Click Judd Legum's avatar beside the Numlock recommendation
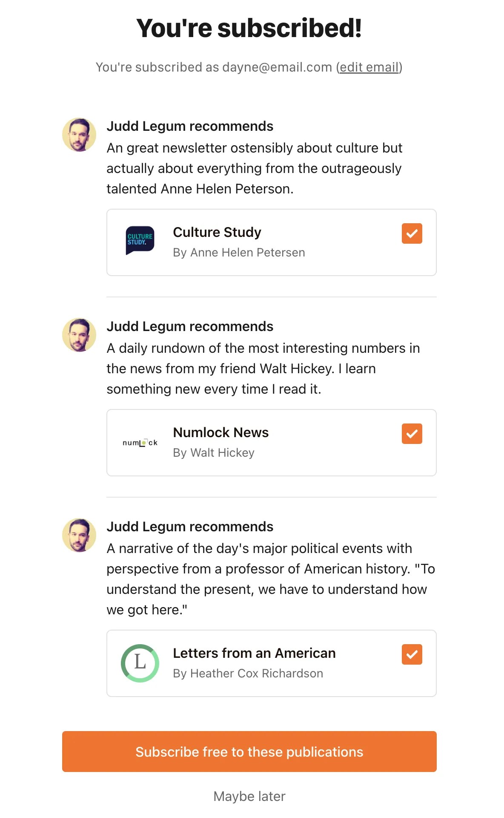The image size is (504, 818). click(x=79, y=335)
